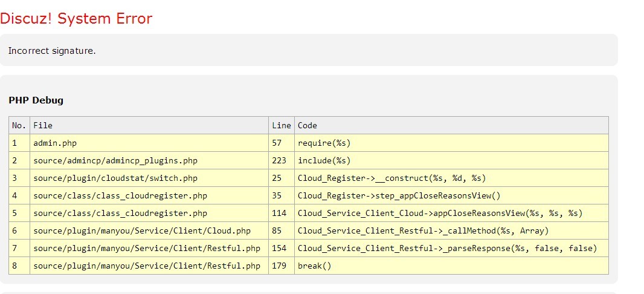Select the cloudstat/switch.php file path cell

(x=115, y=178)
